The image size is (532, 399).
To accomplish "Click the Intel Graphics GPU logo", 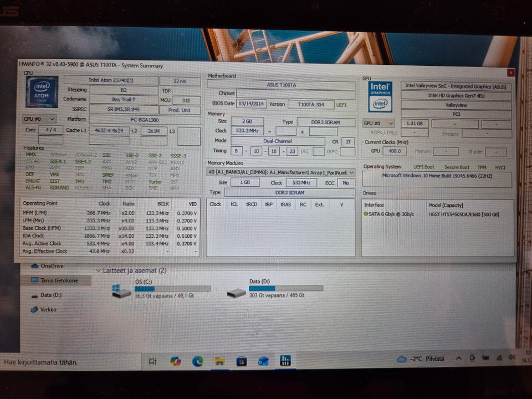I will (x=380, y=97).
